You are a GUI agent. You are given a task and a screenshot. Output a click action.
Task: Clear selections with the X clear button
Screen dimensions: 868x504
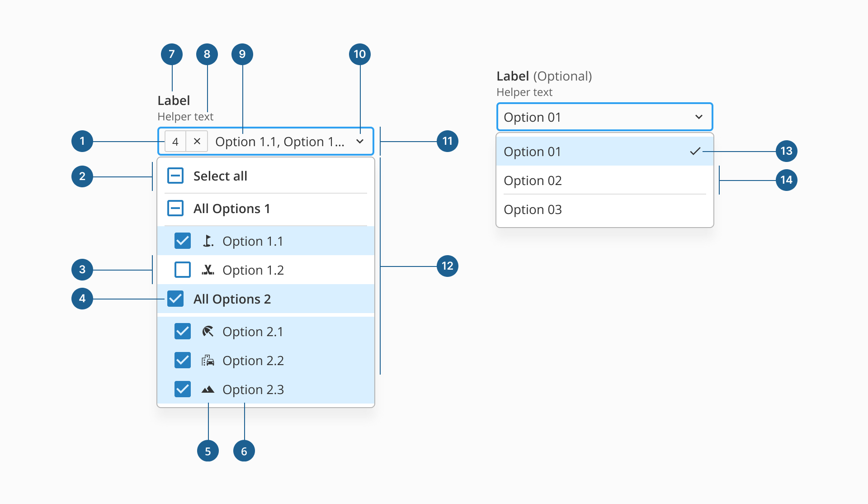197,141
